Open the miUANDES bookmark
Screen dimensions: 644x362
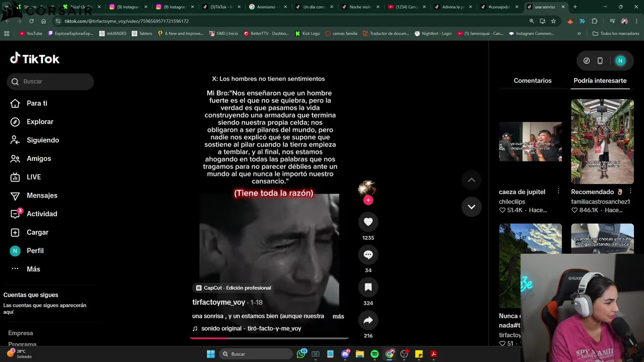113,33
